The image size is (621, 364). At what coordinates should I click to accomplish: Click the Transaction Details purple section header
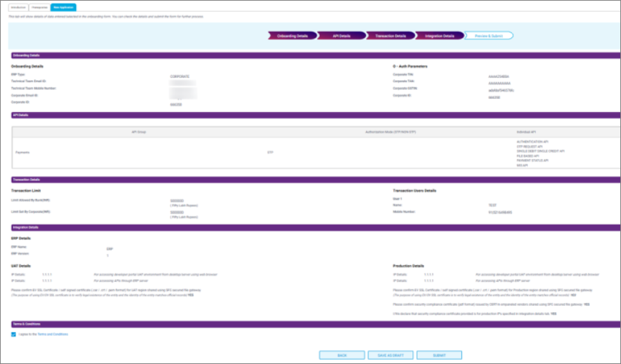tap(26, 180)
